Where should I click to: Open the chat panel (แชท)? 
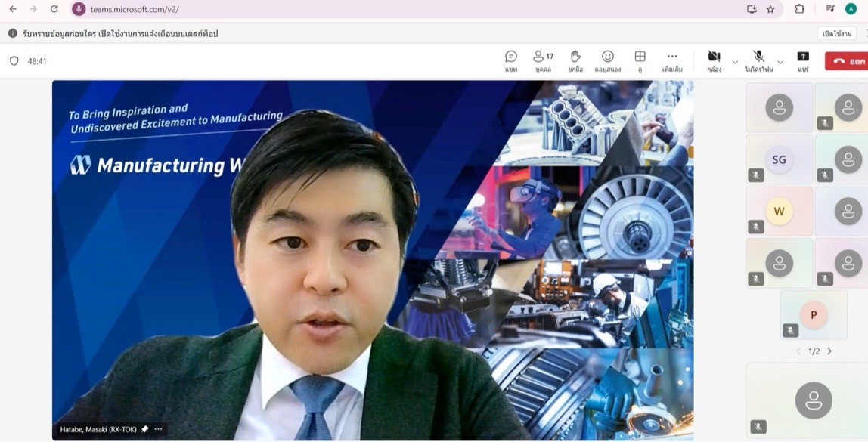click(511, 61)
